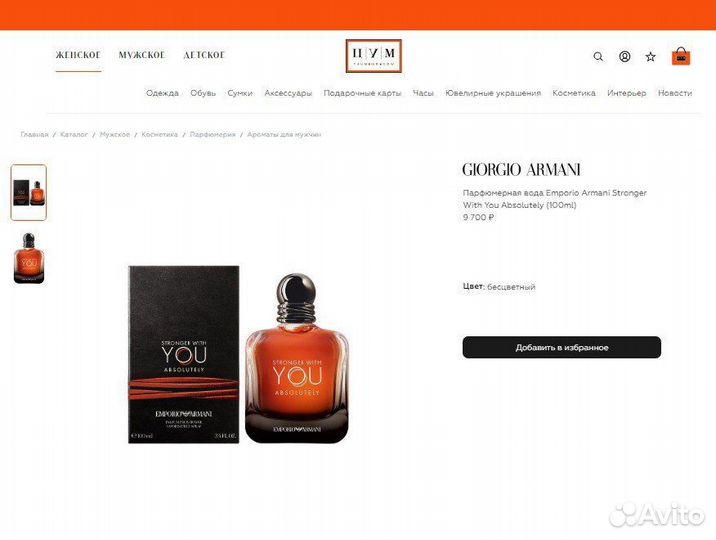Open the orange shopping bag cart
The image size is (716, 540).
[680, 57]
